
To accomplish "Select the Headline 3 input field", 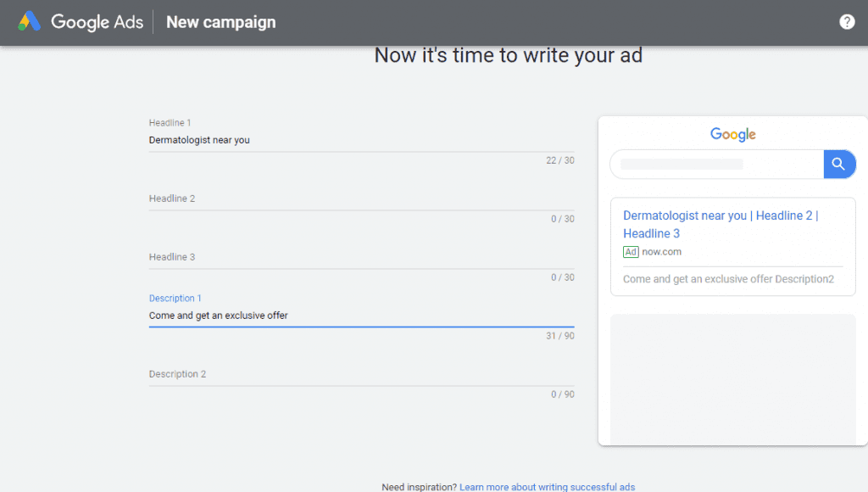I will click(x=361, y=258).
